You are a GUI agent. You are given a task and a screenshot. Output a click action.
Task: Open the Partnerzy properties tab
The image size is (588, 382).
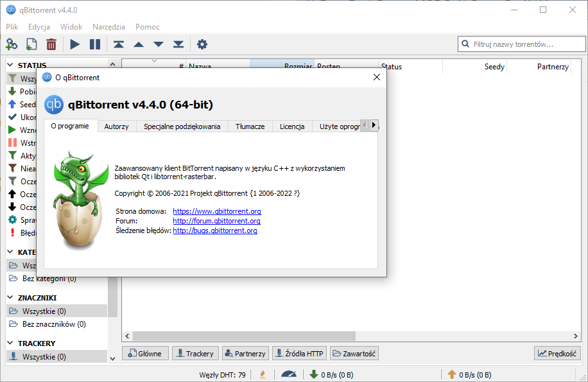tap(246, 353)
